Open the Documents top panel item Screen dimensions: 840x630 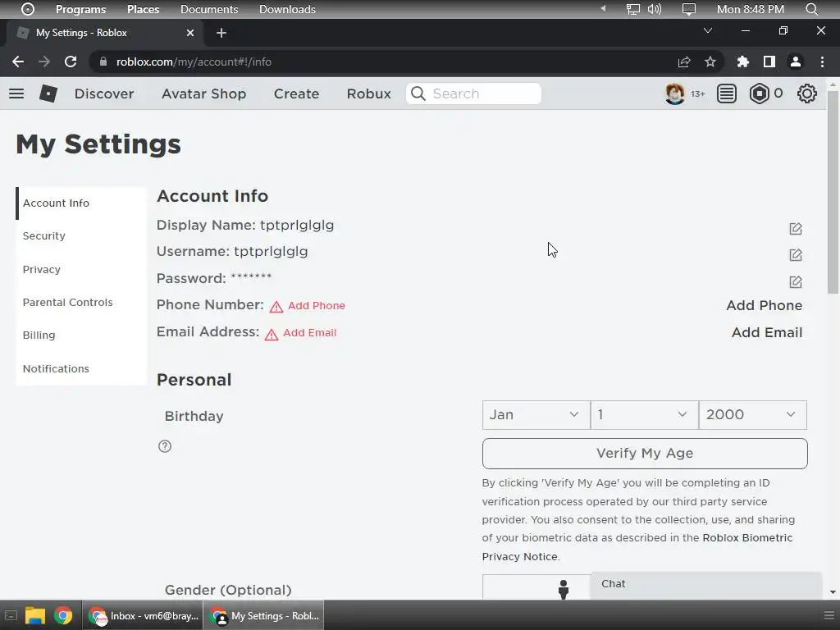[x=209, y=9]
